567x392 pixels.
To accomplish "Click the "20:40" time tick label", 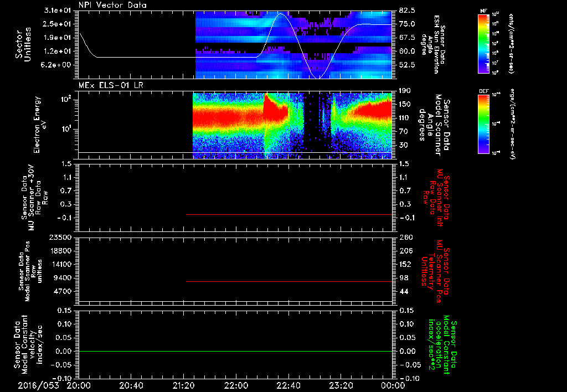I will point(131,385).
